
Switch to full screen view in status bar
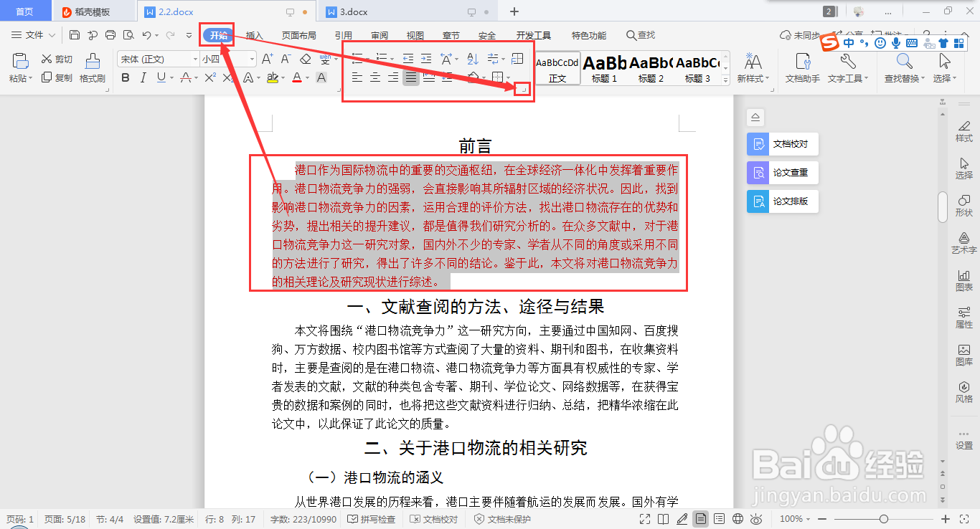coord(645,519)
